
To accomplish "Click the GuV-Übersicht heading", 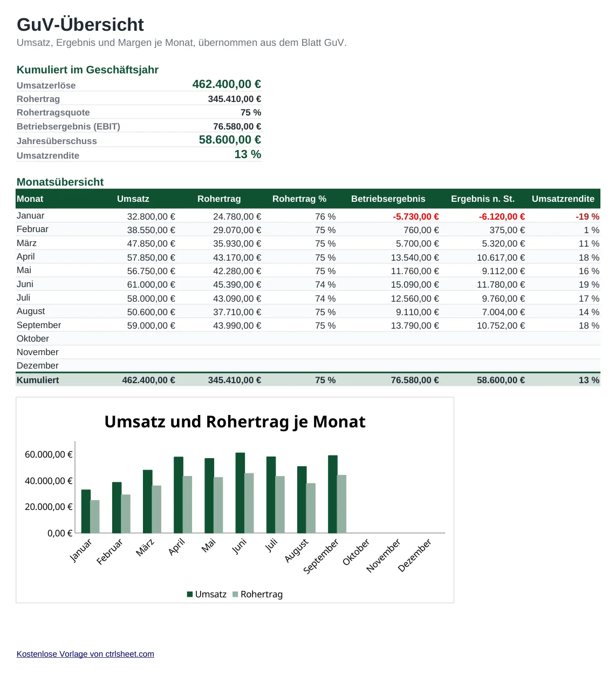I will tap(80, 24).
